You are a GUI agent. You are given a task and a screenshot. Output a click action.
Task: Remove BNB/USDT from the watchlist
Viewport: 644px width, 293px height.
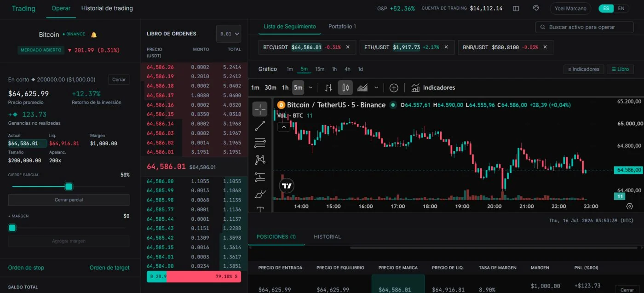[545, 47]
